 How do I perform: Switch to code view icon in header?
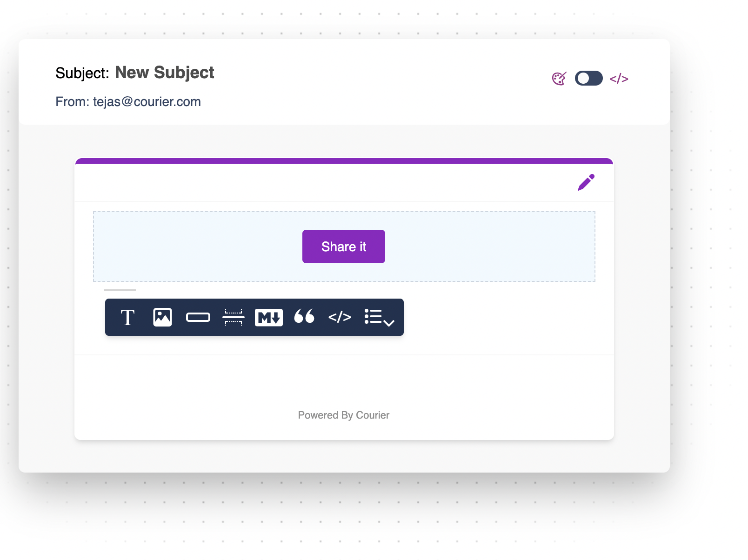pyautogui.click(x=619, y=79)
